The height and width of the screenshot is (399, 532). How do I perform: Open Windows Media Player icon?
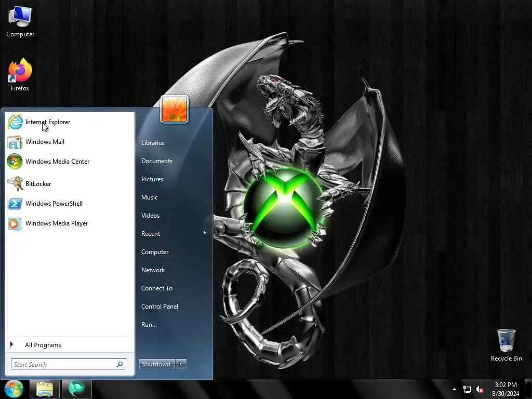pyautogui.click(x=15, y=223)
